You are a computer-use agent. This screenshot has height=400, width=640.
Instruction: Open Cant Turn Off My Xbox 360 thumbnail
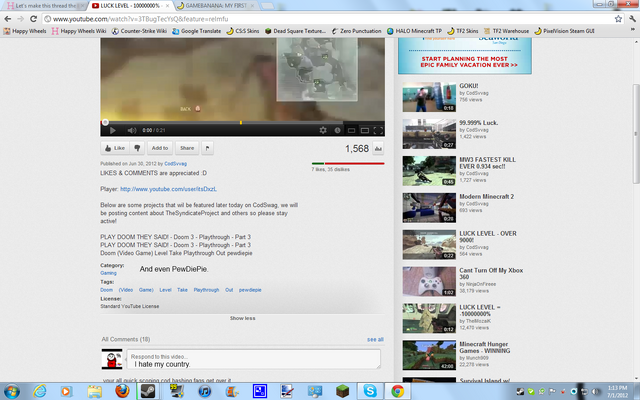coord(429,282)
